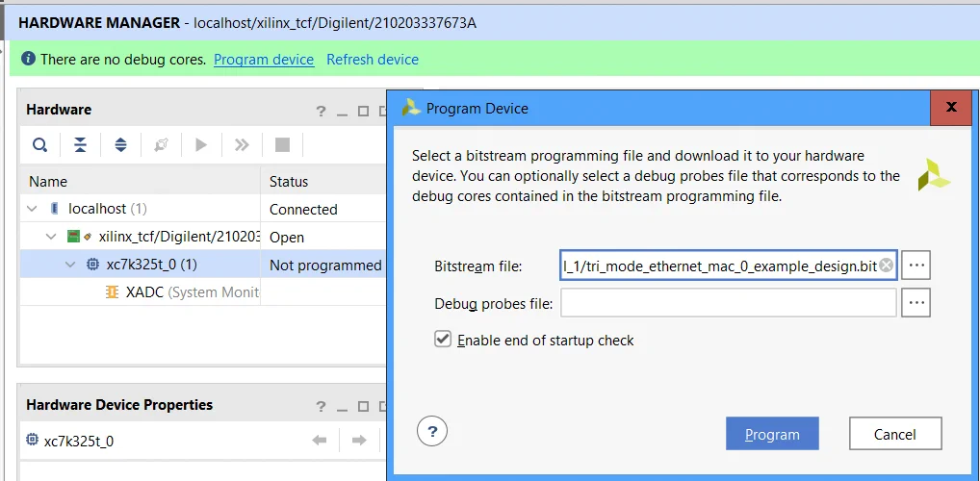
Task: Select xilinx_tcf/Digilent row in Hardware tree
Action: pyautogui.click(x=203, y=237)
